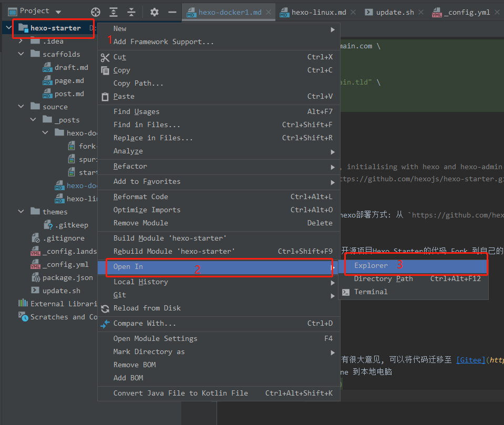Select post.md in the Project tree
The width and height of the screenshot is (504, 425).
pos(68,93)
